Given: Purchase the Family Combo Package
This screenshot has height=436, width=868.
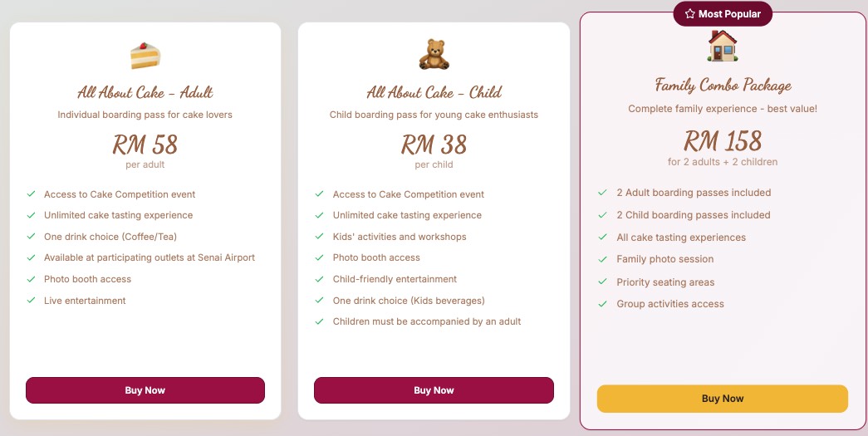Looking at the screenshot, I should coord(723,399).
